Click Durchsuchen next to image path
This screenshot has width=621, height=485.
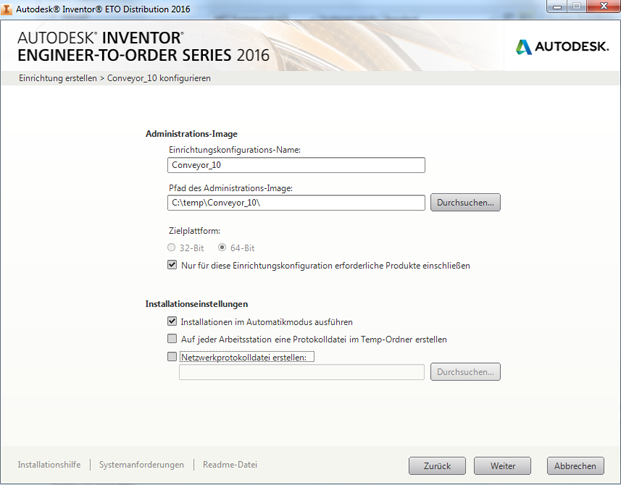[x=465, y=202]
